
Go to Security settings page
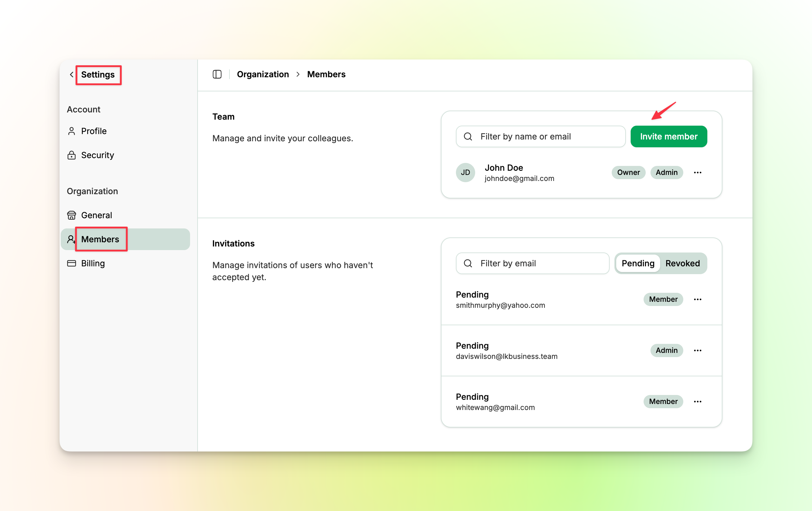[97, 155]
